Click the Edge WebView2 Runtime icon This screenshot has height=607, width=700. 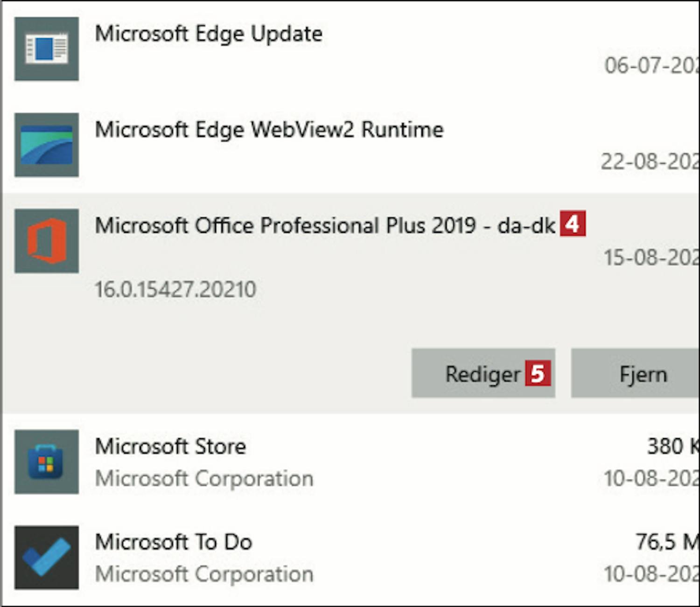coord(47,145)
